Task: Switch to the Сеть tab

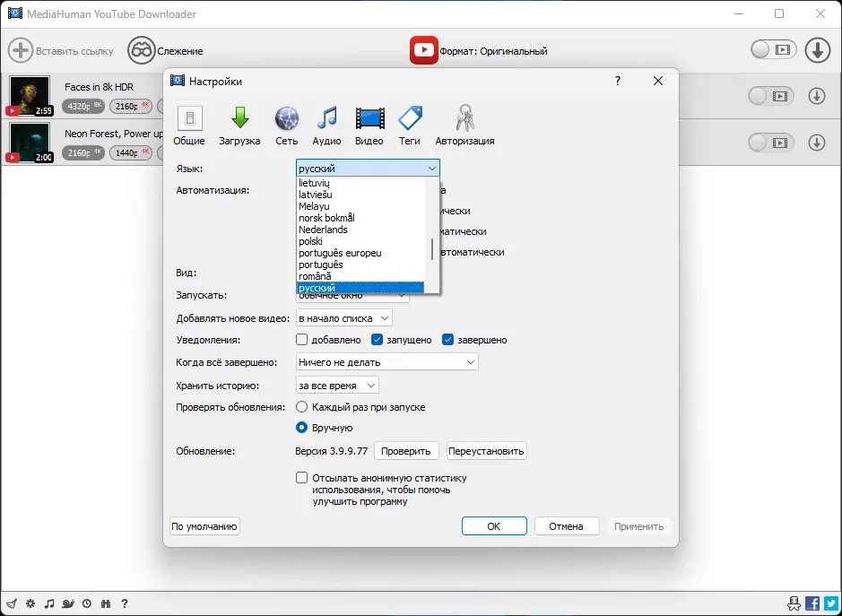Action: tap(287, 126)
